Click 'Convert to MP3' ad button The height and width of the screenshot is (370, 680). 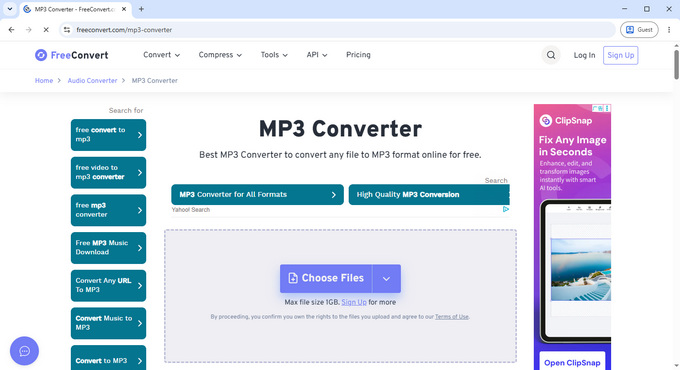coord(108,358)
